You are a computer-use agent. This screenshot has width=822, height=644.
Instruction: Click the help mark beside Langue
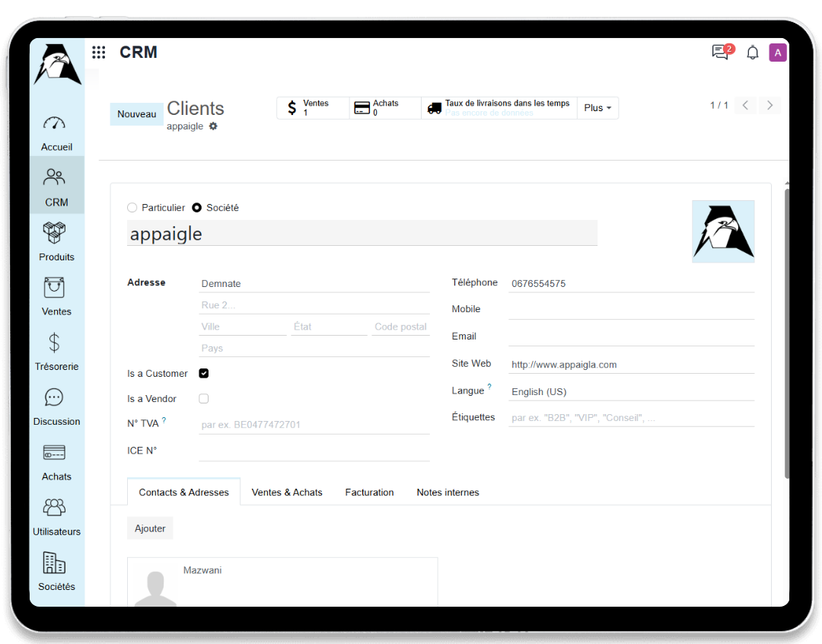click(x=489, y=387)
